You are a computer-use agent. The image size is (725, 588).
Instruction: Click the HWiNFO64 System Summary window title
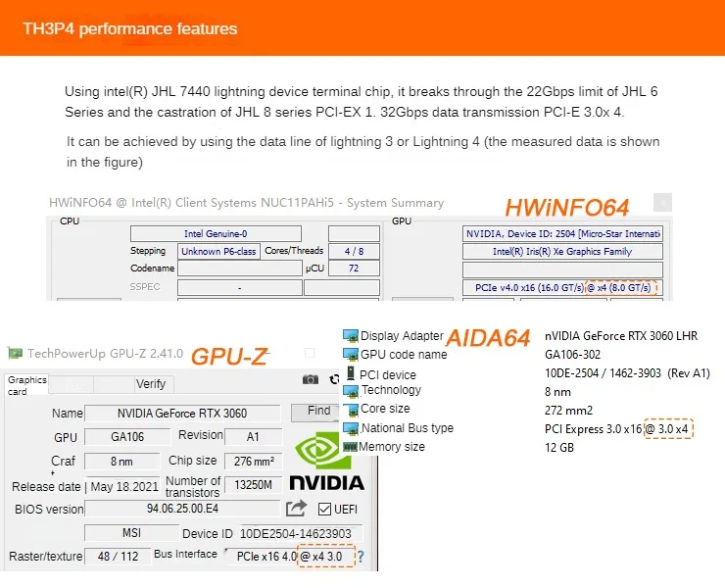[247, 203]
